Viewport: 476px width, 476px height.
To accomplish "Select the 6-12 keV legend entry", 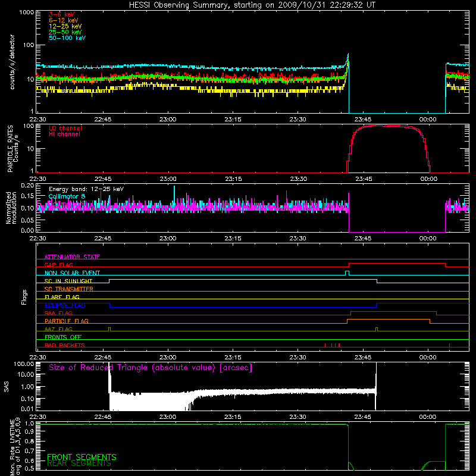I will tap(64, 20).
